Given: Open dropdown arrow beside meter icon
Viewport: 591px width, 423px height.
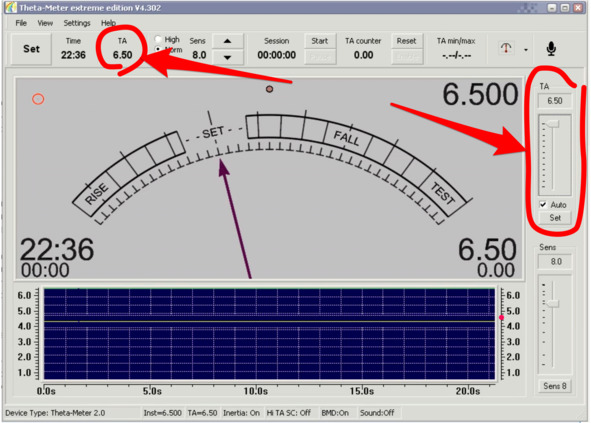Looking at the screenshot, I should click(x=526, y=50).
